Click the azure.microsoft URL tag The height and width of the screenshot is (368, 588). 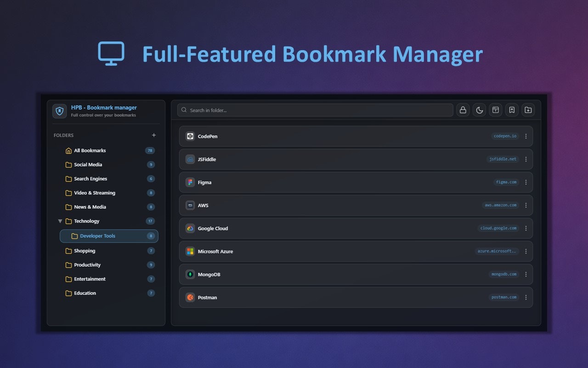pyautogui.click(x=497, y=251)
